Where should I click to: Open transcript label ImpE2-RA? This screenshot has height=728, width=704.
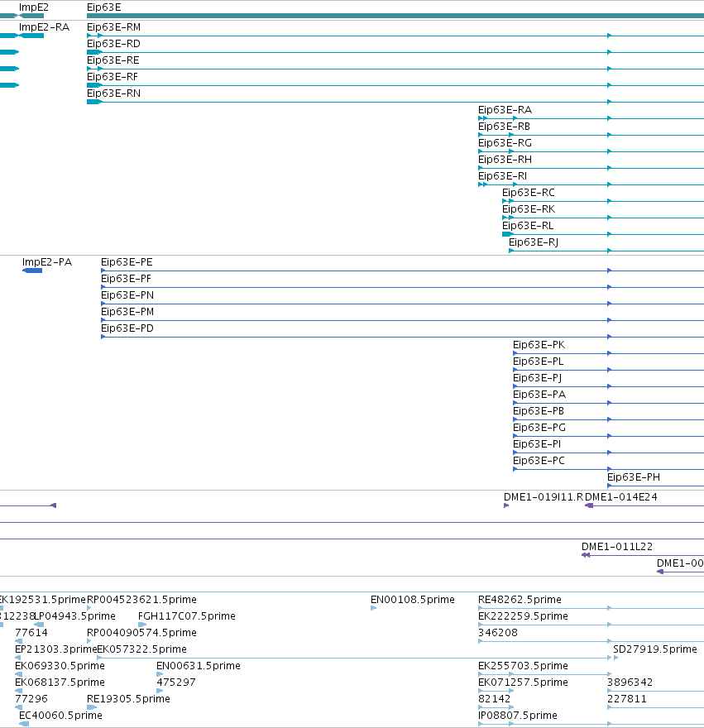(44, 27)
